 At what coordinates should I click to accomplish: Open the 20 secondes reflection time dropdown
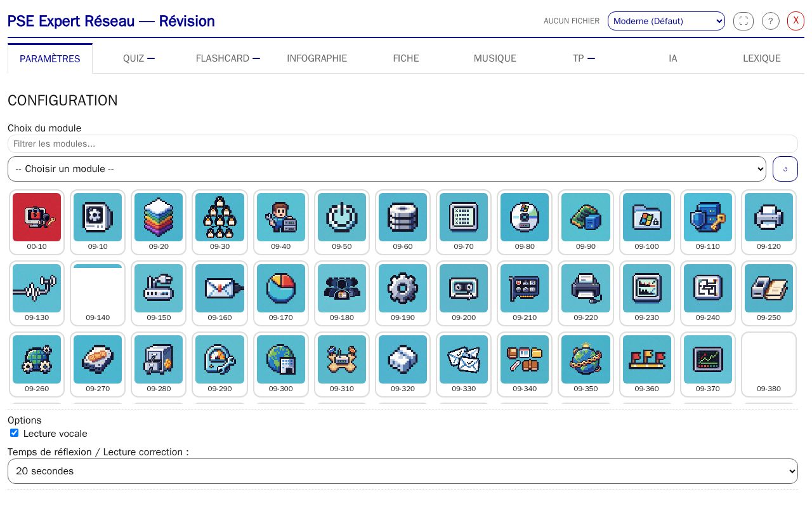click(403, 471)
